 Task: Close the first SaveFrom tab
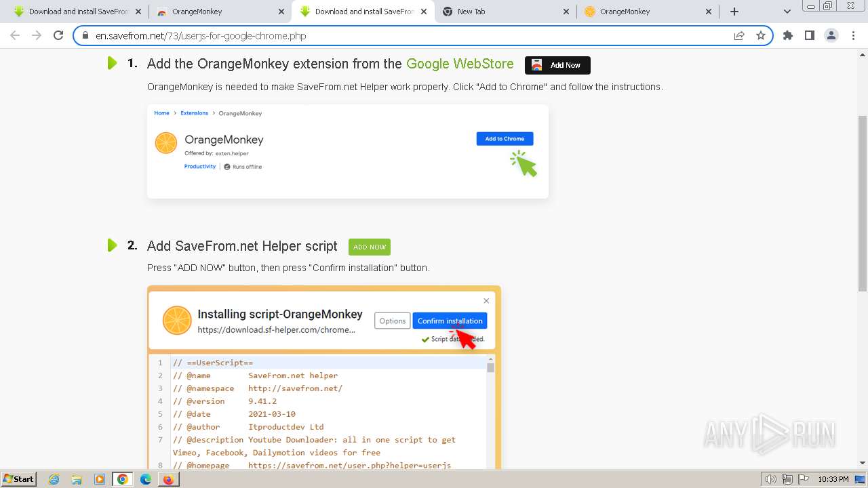(x=138, y=12)
